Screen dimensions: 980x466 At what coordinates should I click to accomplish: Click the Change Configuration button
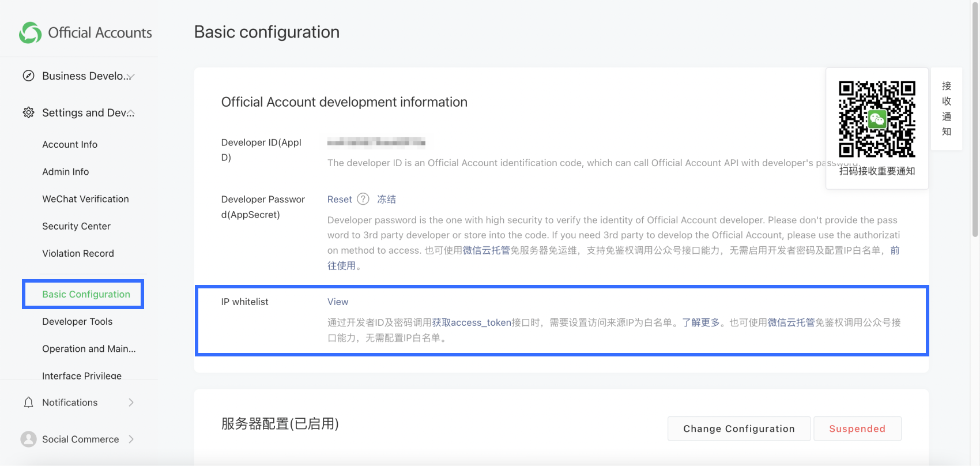pos(738,429)
